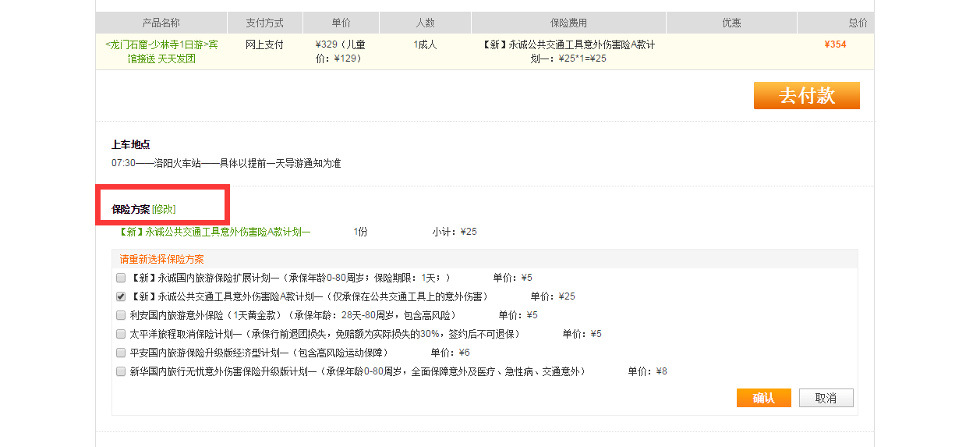Click the 单价：¥25 price in option list

coord(553,296)
